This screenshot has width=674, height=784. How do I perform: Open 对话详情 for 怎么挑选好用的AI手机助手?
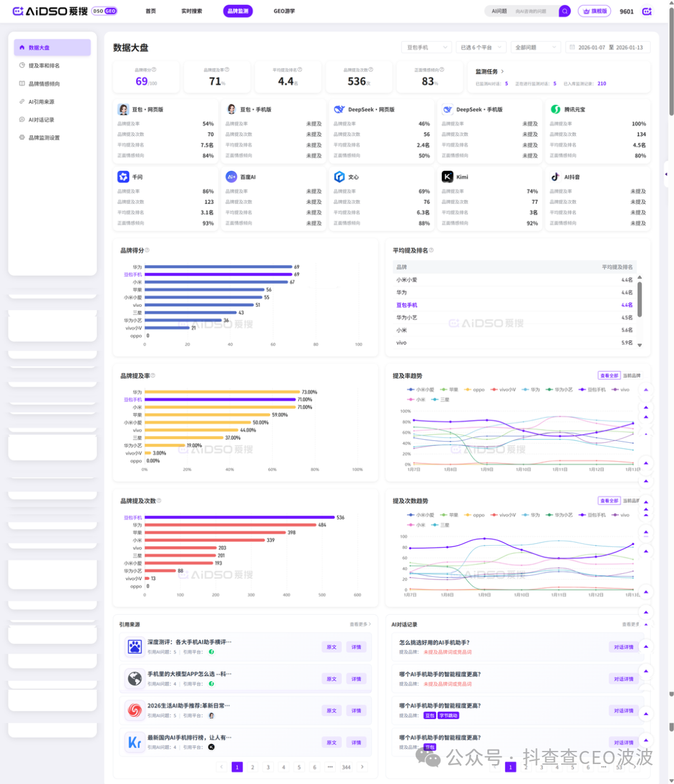(x=623, y=647)
